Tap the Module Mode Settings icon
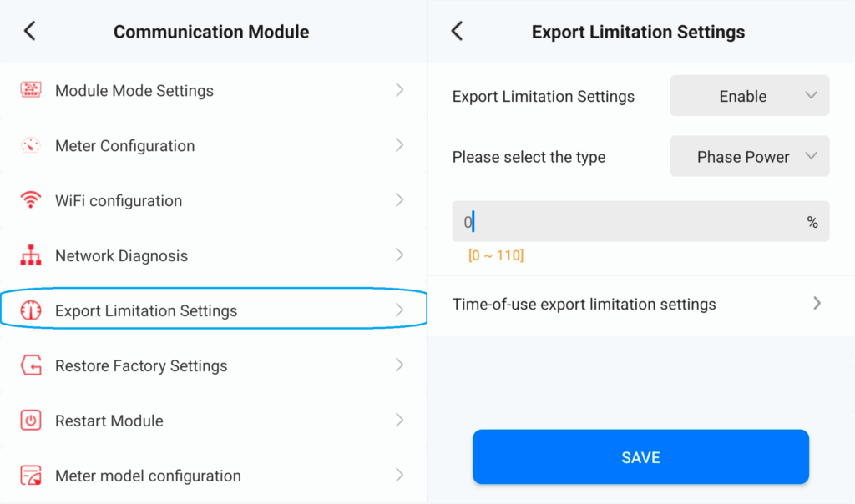855x504 pixels. 31,90
